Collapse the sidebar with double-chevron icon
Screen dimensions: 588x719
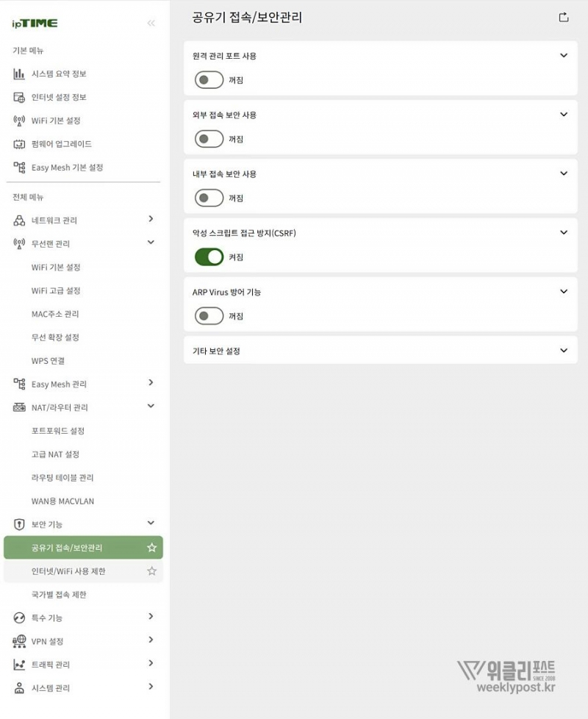coord(151,24)
